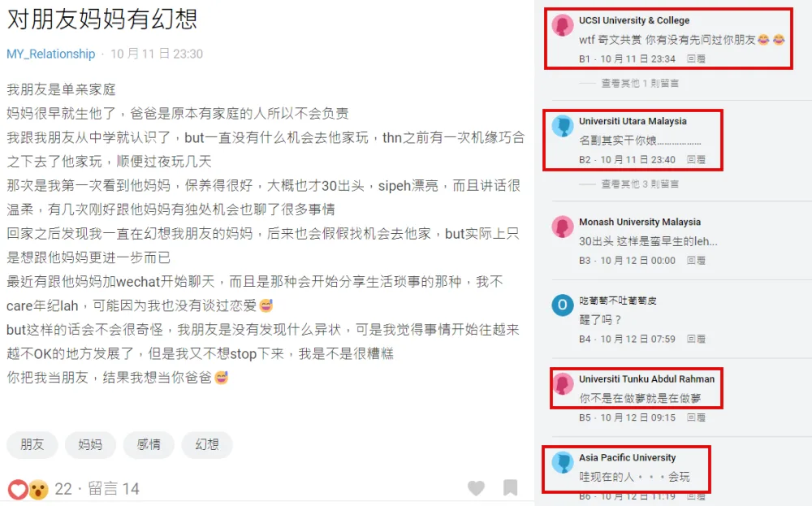Image resolution: width=812 pixels, height=506 pixels.
Task: Click the blue O avatar of 吃葡萄不吐葡萄皮
Action: (x=563, y=305)
